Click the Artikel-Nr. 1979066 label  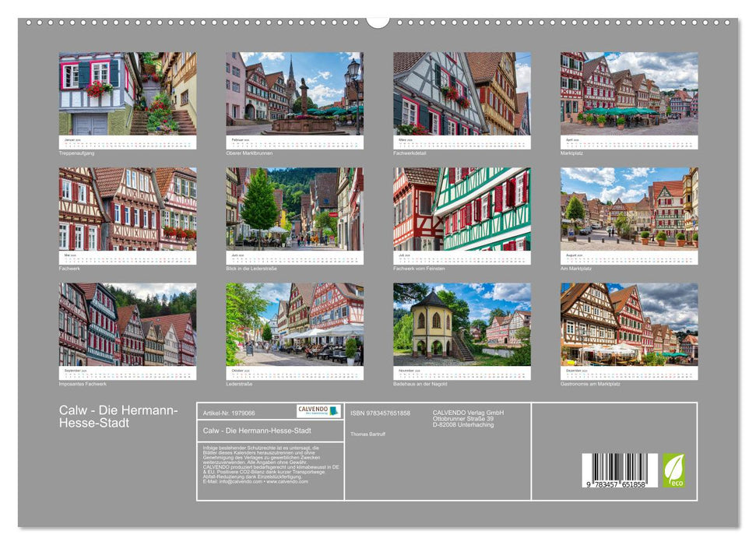(x=229, y=412)
